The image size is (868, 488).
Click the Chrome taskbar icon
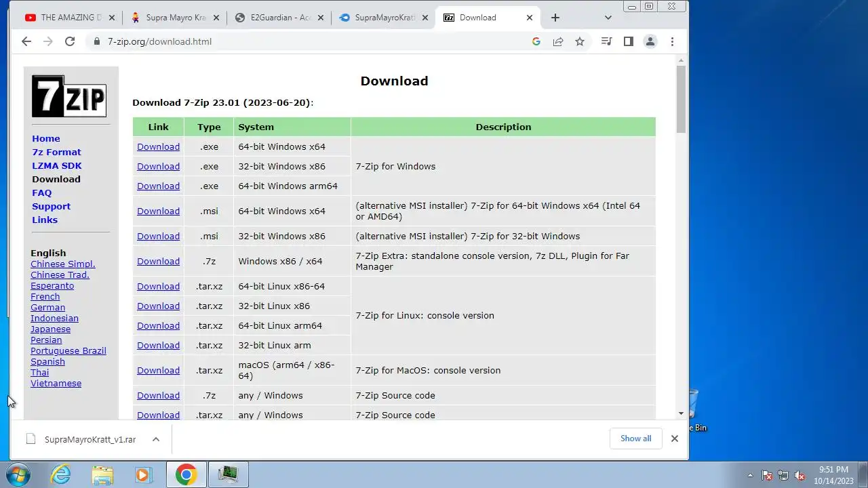pyautogui.click(x=186, y=474)
